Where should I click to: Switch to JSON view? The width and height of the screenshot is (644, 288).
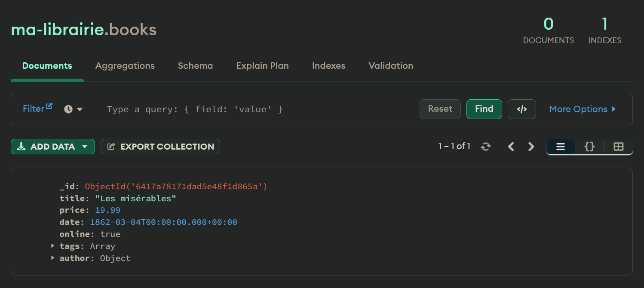click(589, 147)
